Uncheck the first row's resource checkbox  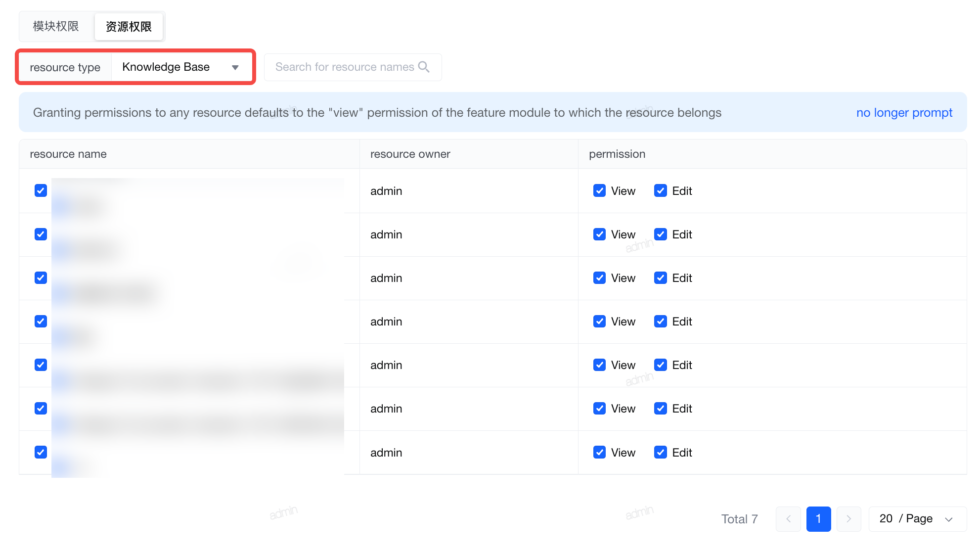tap(41, 190)
